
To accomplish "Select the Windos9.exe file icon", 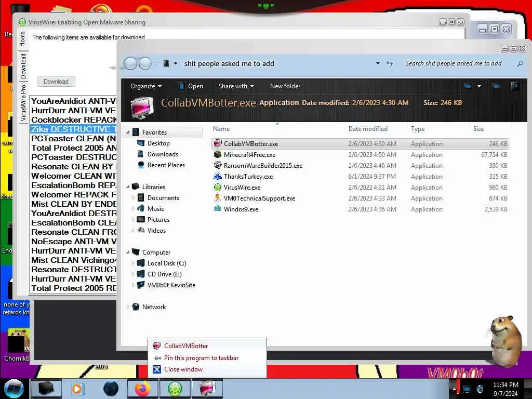I will [218, 209].
